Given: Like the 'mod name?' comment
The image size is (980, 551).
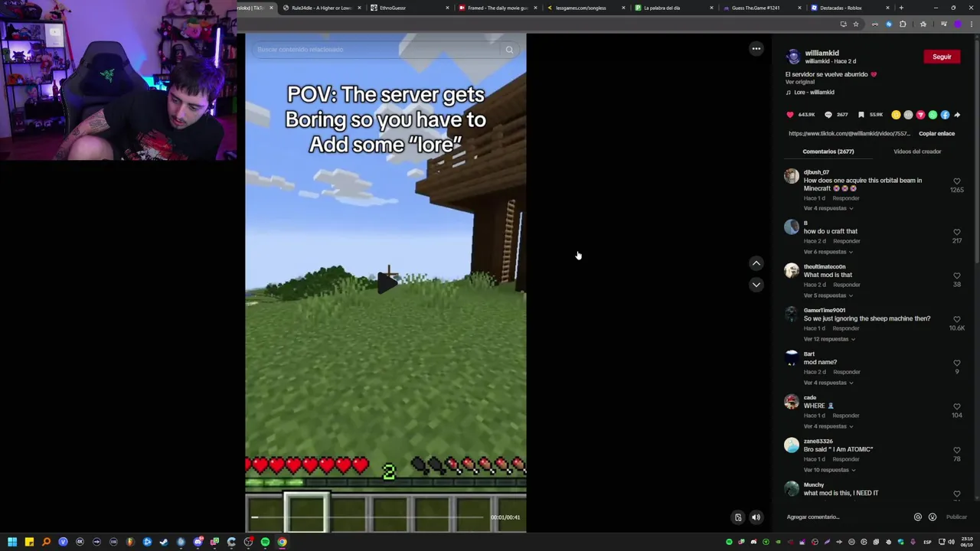Looking at the screenshot, I should pyautogui.click(x=956, y=363).
